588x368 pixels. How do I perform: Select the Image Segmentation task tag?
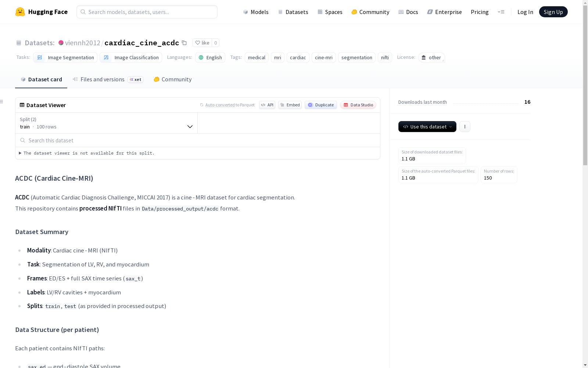(x=65, y=57)
